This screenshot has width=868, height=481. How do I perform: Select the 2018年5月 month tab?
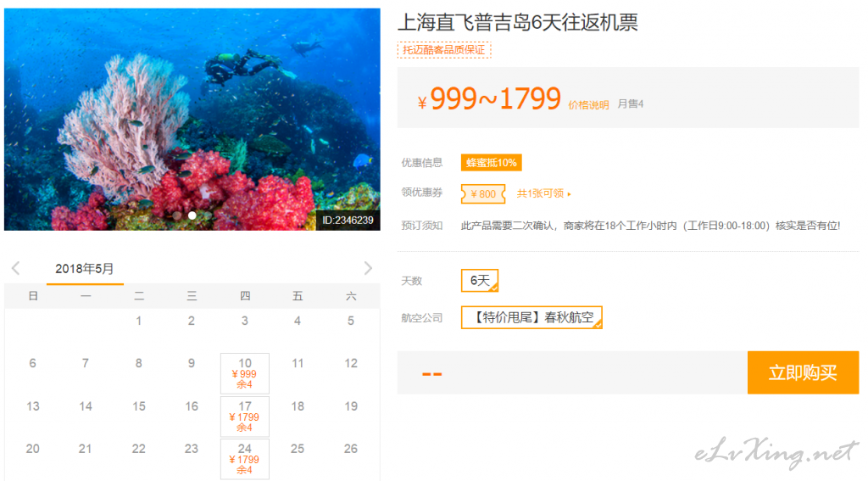click(x=85, y=269)
